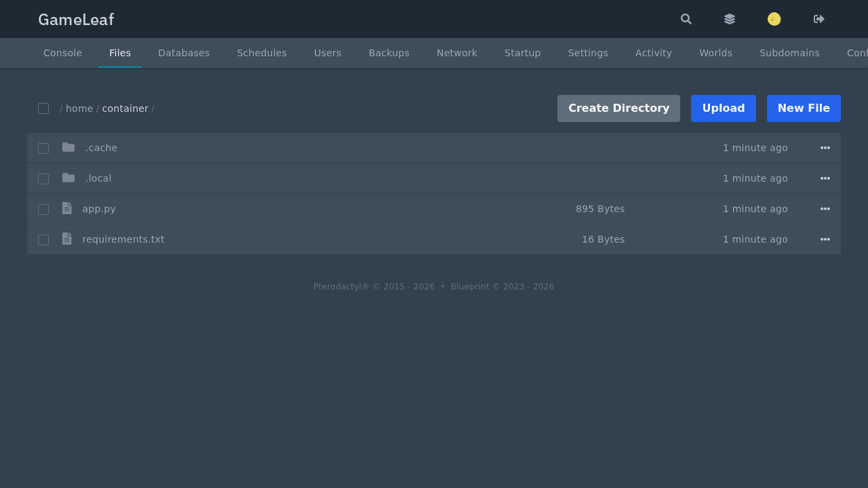Select app.py using its checkbox
Viewport: 868px width, 488px height.
tap(43, 209)
